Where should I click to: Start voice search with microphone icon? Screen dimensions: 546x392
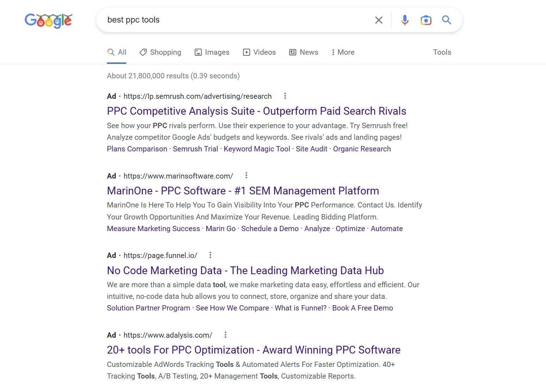405,20
